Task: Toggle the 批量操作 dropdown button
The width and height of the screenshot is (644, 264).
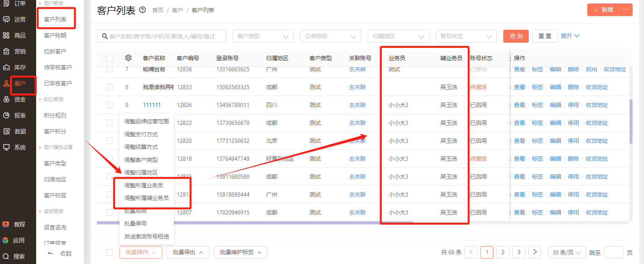Action: click(x=141, y=252)
